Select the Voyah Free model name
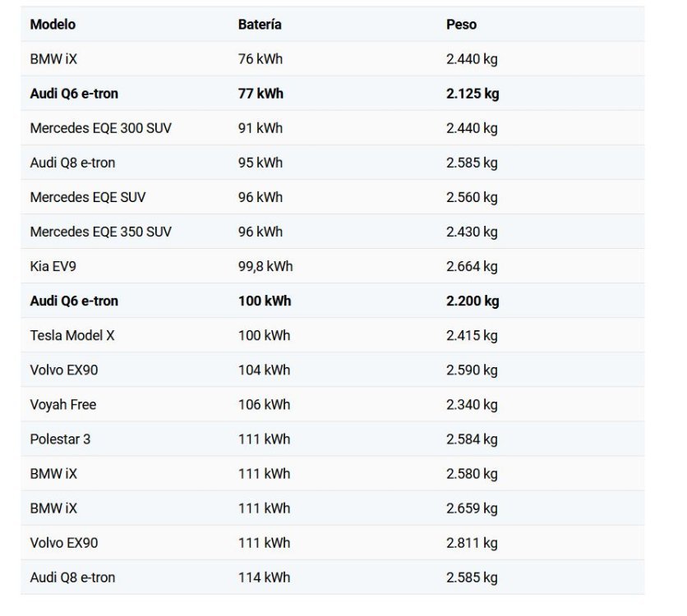Image resolution: width=687 pixels, height=616 pixels. 63,405
